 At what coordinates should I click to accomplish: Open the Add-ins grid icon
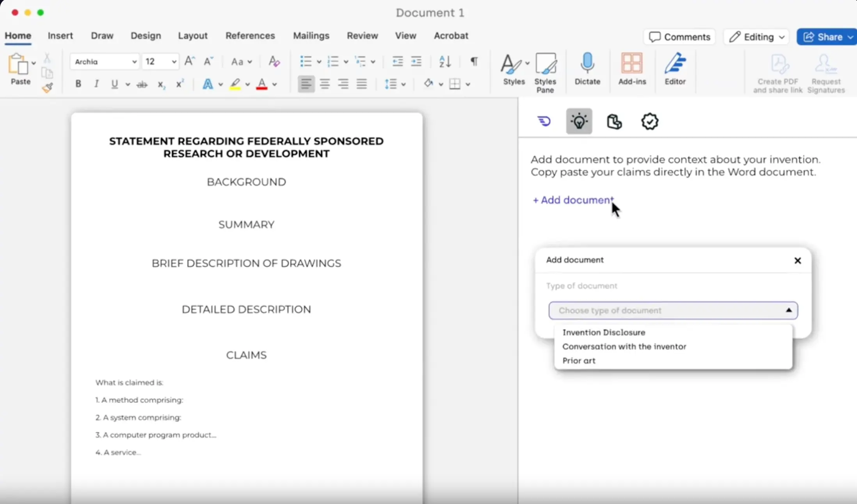coord(631,64)
